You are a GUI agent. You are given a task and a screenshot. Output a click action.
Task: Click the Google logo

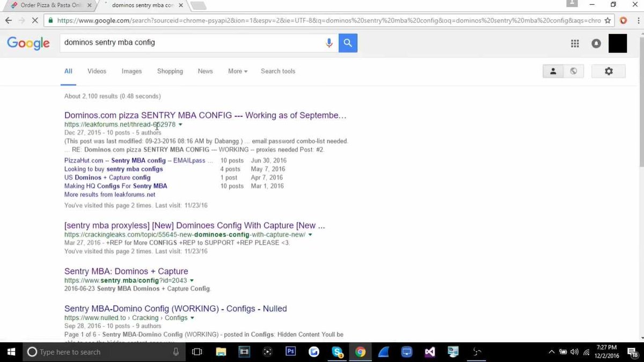(x=28, y=43)
